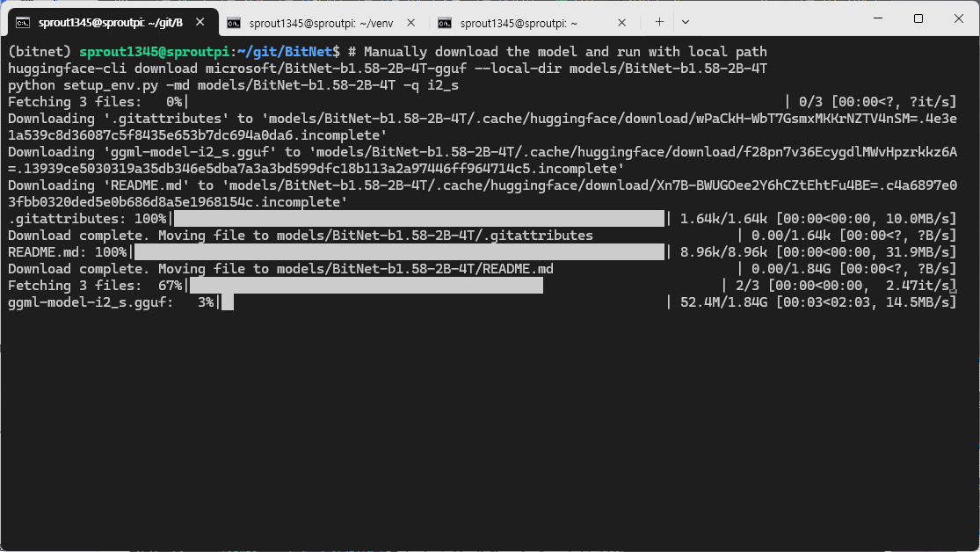980x552 pixels.
Task: Click the ggml-model-i2_s.gguf 3% progress bar
Action: 228,302
